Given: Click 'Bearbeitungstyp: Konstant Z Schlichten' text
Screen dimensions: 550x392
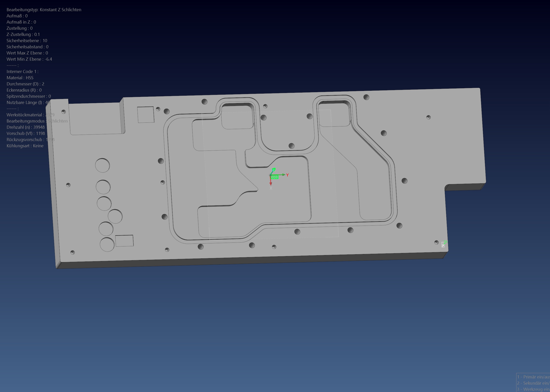Looking at the screenshot, I should pyautogui.click(x=44, y=10).
